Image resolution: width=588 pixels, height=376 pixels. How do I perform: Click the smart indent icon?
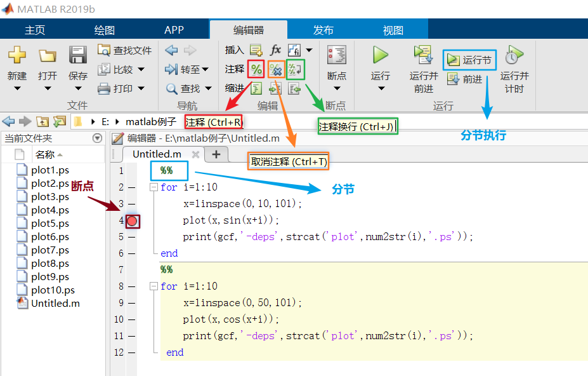click(x=256, y=89)
